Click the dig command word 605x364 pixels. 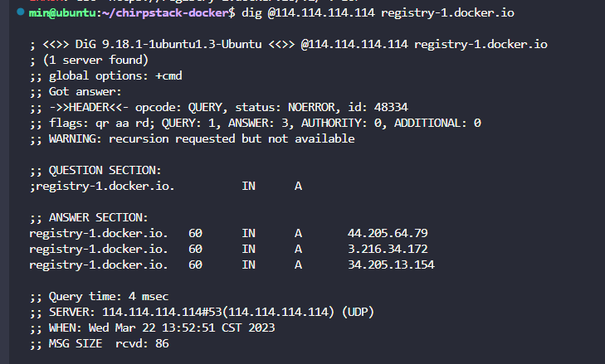(x=252, y=14)
